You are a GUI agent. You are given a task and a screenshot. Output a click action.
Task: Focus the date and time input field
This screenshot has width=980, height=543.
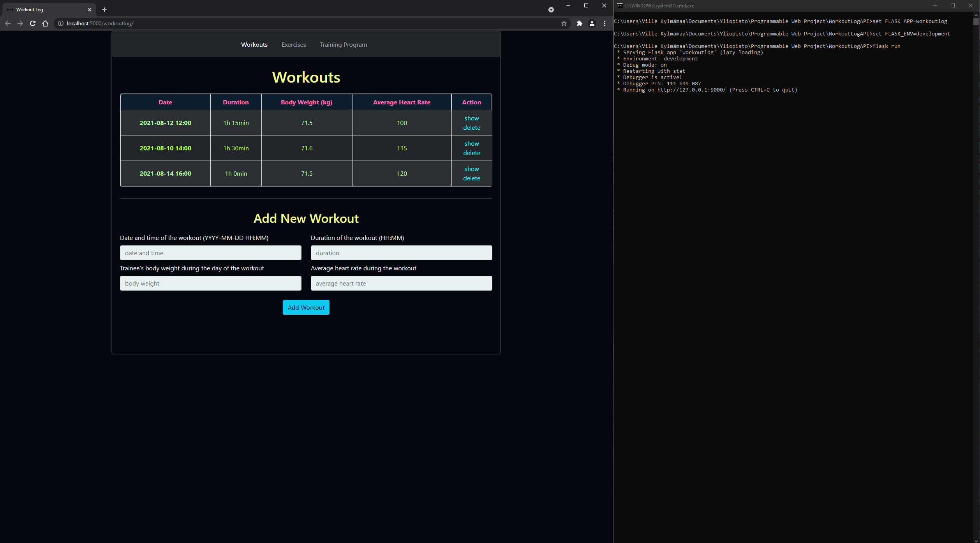click(210, 253)
